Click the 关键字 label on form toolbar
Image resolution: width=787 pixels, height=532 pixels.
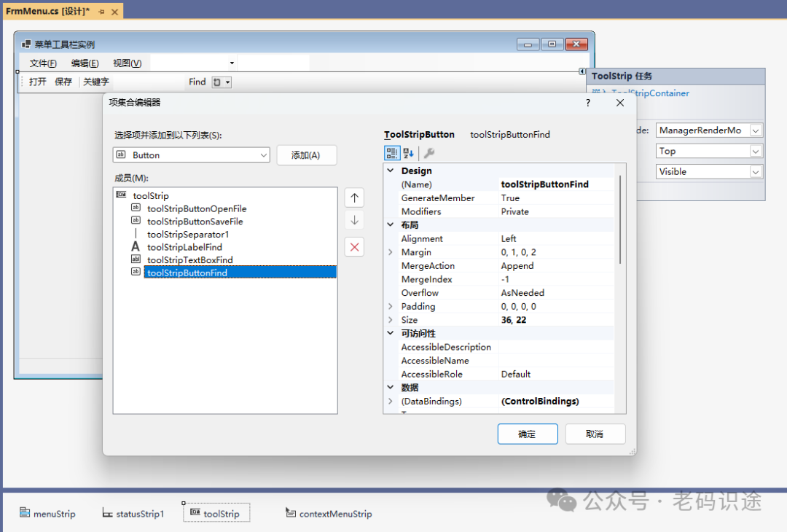tap(96, 82)
